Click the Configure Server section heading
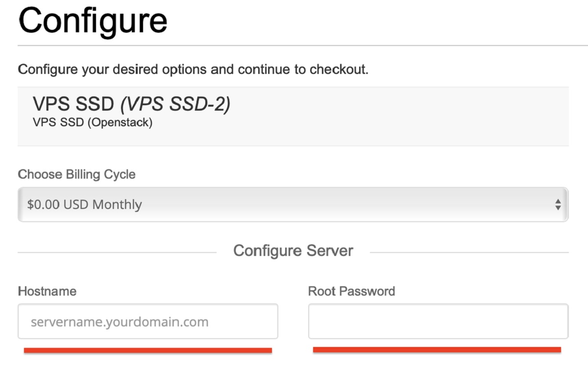 [x=293, y=251]
